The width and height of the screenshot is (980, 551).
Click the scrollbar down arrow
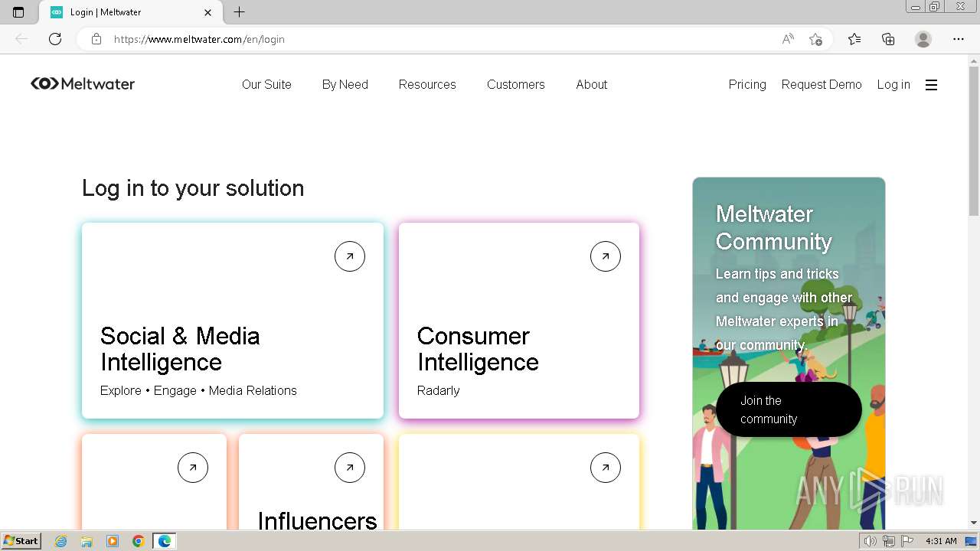coord(974,523)
